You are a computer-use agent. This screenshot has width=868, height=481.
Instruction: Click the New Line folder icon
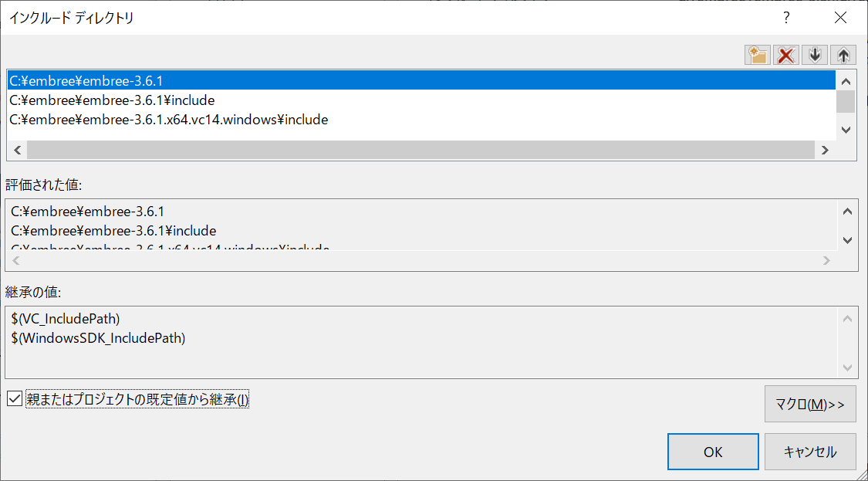pos(758,55)
